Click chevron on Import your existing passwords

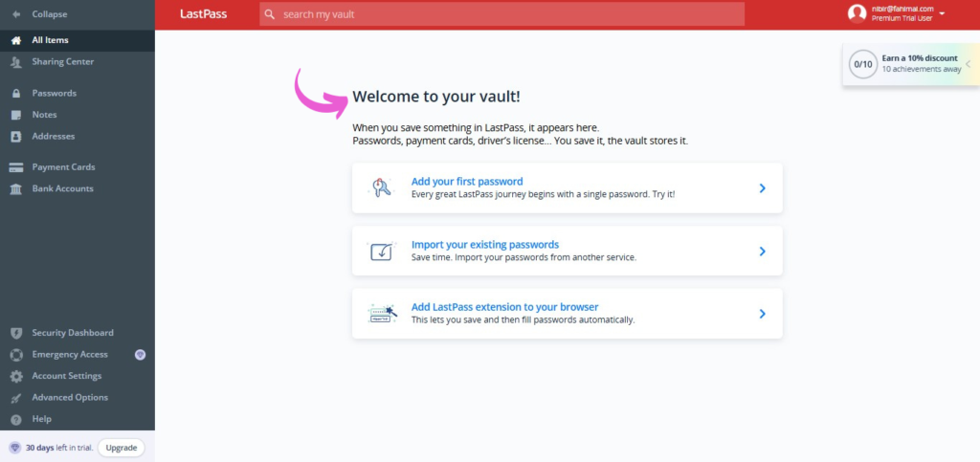[x=762, y=251]
